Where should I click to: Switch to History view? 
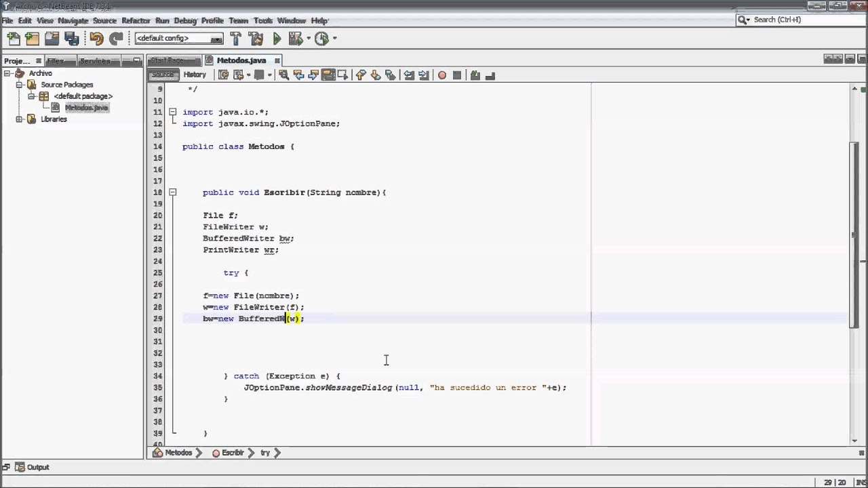tap(195, 75)
